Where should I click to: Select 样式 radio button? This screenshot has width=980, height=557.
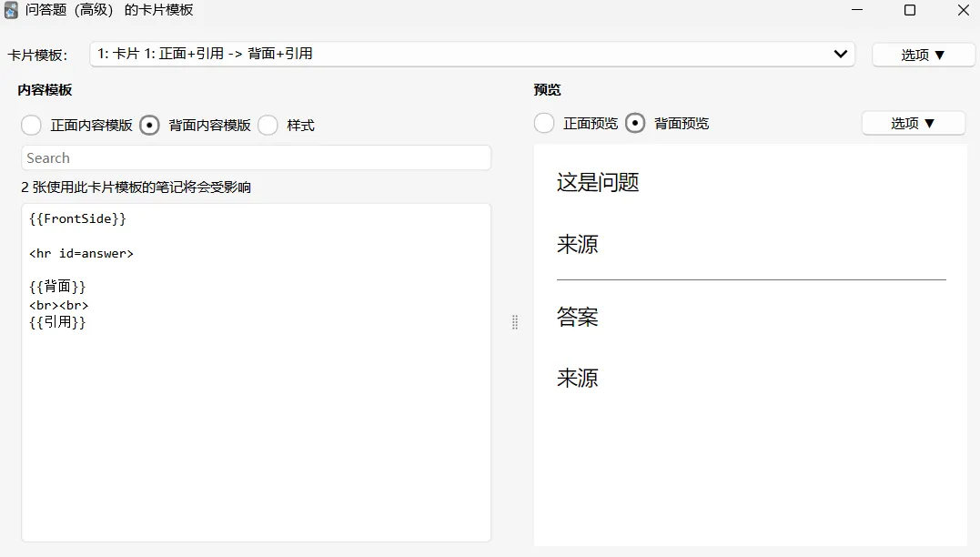click(x=268, y=125)
